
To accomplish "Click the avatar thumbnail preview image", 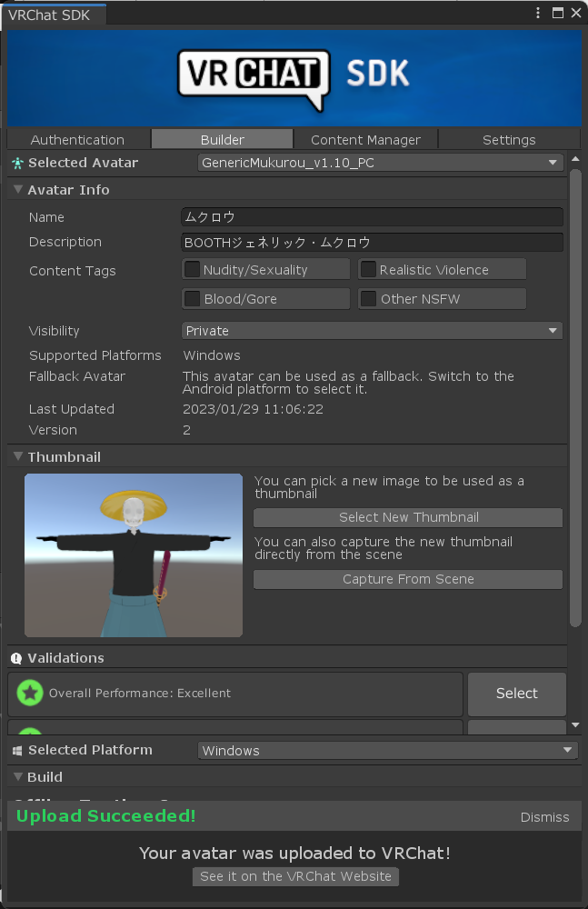I will tap(134, 555).
